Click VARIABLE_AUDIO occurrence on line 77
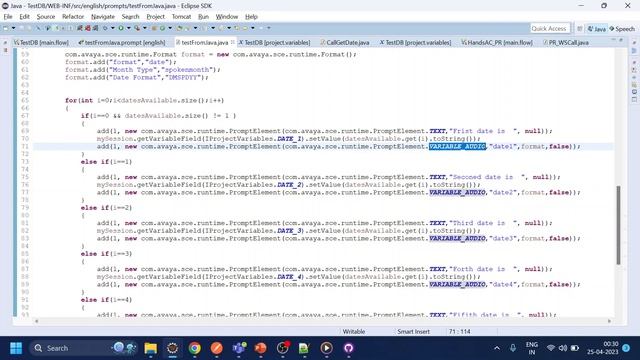Image resolution: width=640 pixels, height=360 pixels. coord(457,193)
